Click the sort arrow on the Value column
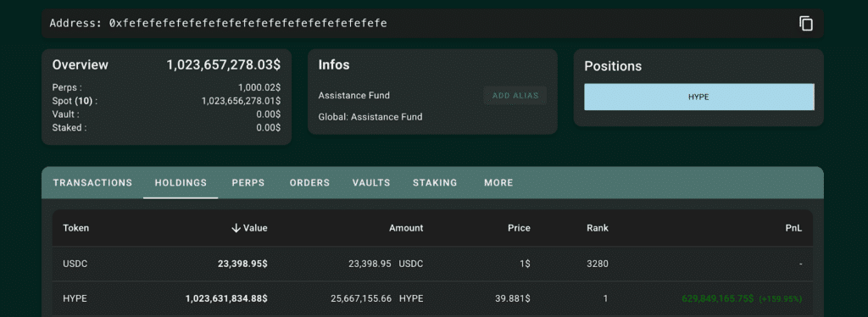This screenshot has width=868, height=317. click(x=236, y=228)
